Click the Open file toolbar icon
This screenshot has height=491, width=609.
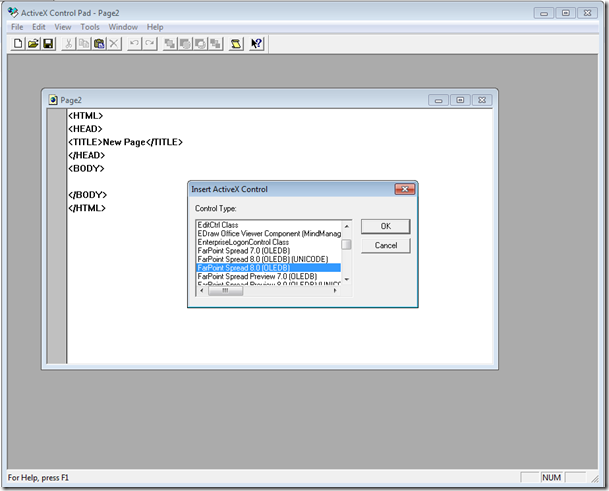[32, 44]
